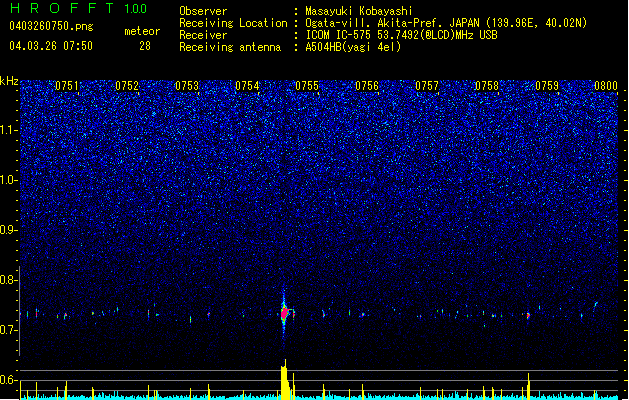
Task: Click the 0759 time marker
Action: point(547,86)
